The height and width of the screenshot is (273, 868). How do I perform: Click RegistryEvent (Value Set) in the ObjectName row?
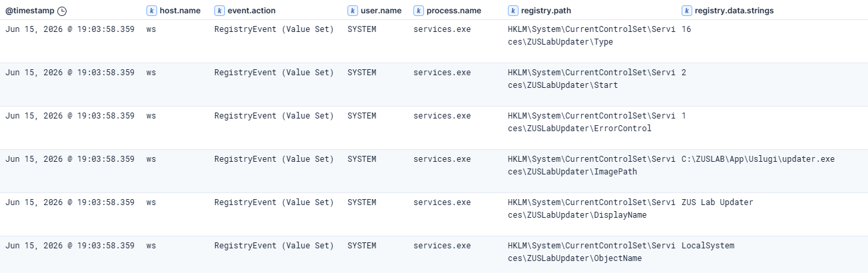[x=274, y=246]
